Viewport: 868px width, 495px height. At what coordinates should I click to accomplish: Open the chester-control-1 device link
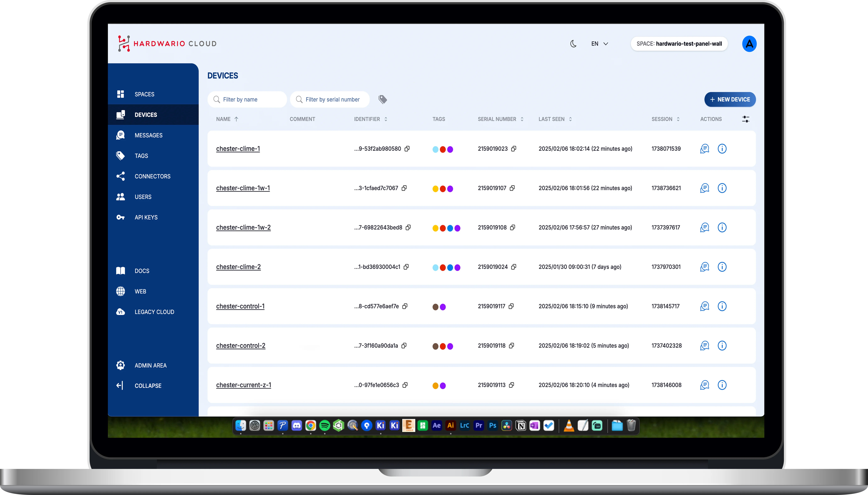point(240,306)
